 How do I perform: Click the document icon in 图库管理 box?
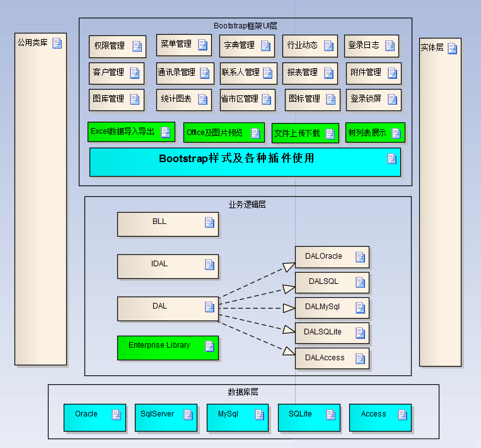pos(135,100)
